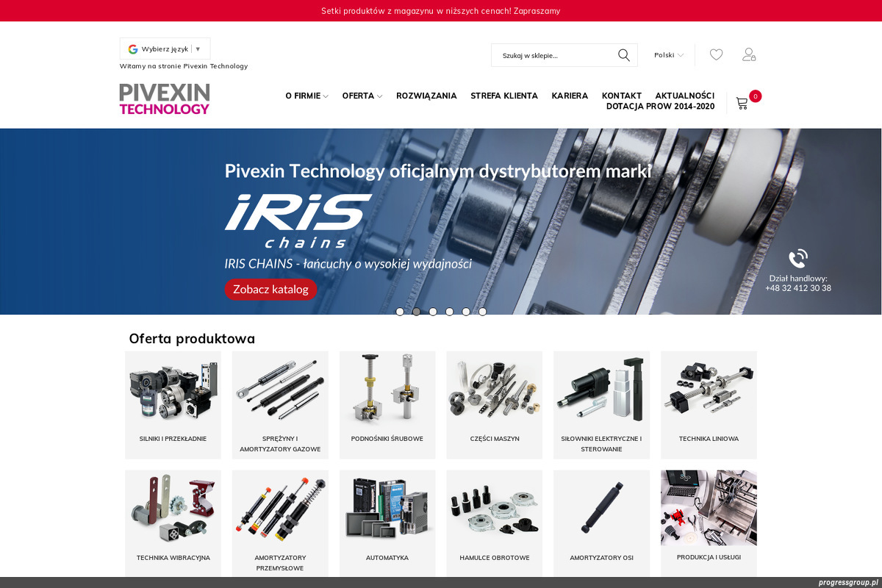Open the ROZWIĄZANIA menu item
This screenshot has height=588, width=882.
[x=426, y=96]
